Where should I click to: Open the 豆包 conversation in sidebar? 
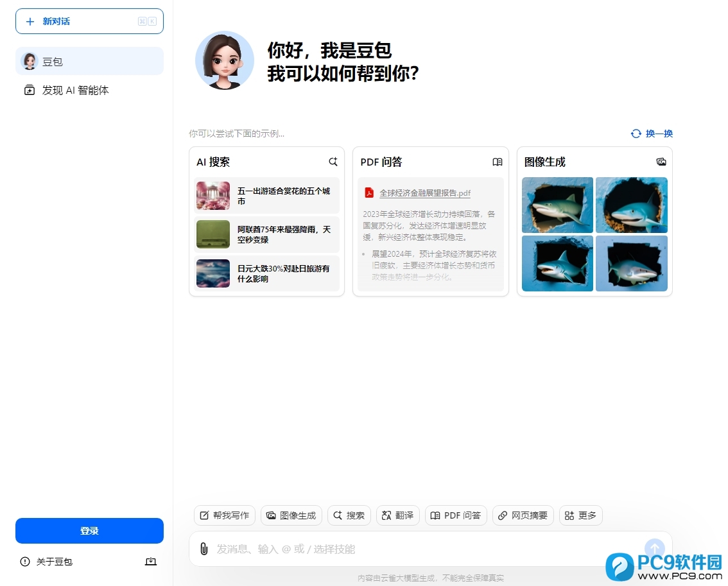click(89, 61)
